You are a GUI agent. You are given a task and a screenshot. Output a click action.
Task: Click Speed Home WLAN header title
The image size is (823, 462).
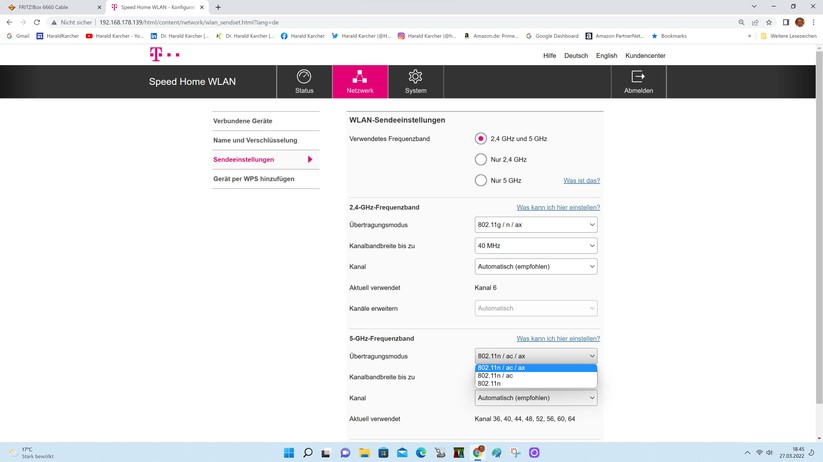click(x=192, y=81)
